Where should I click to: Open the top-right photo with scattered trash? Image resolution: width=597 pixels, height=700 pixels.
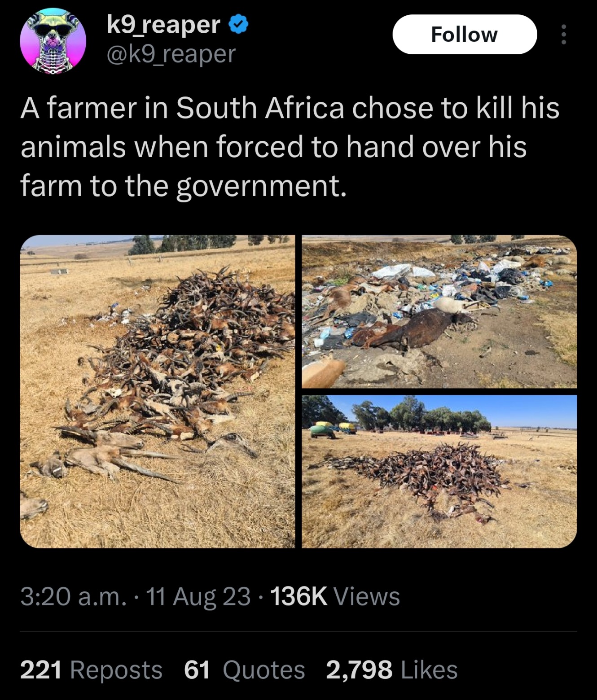tap(439, 311)
